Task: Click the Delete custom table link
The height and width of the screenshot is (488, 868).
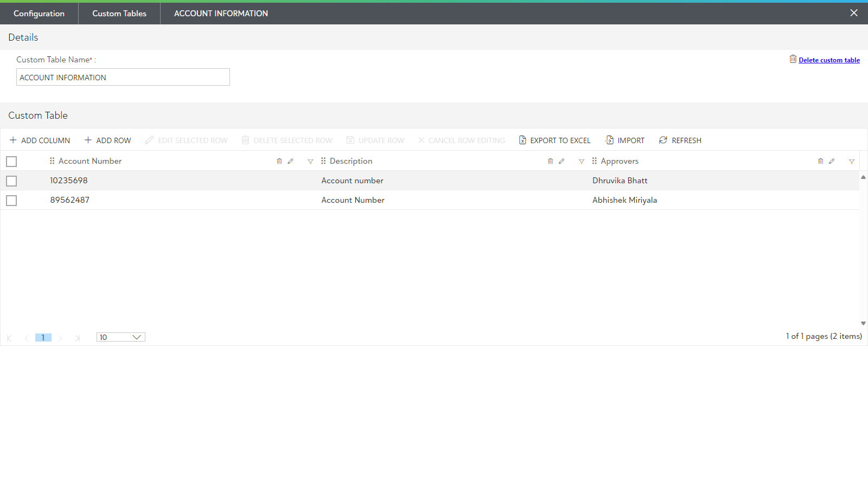Action: pos(829,60)
